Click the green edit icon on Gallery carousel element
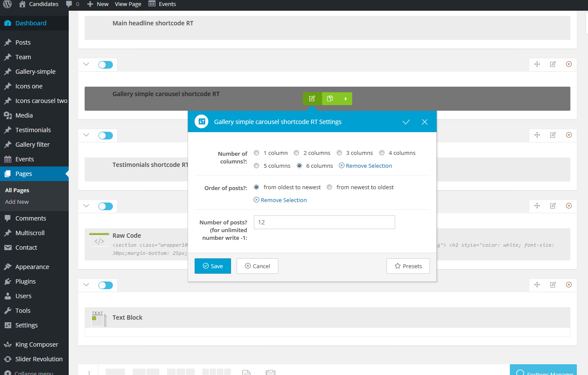The image size is (588, 375). [312, 99]
